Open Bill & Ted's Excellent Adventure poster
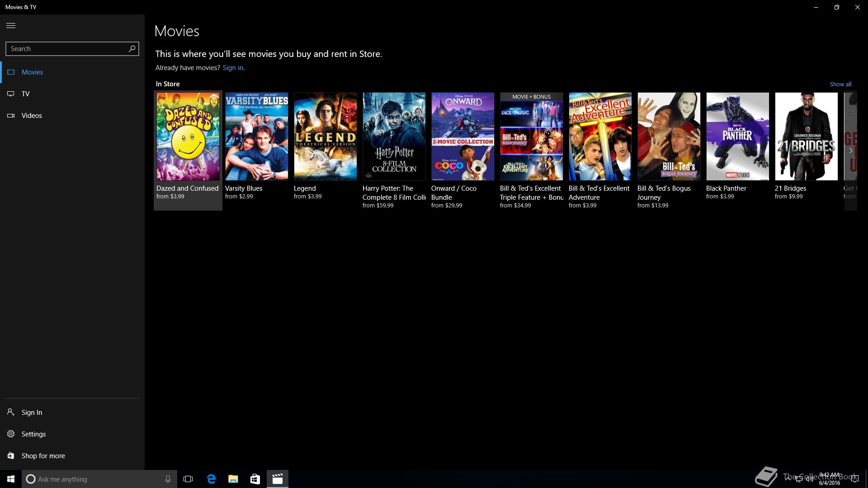868x488 pixels. click(x=600, y=136)
